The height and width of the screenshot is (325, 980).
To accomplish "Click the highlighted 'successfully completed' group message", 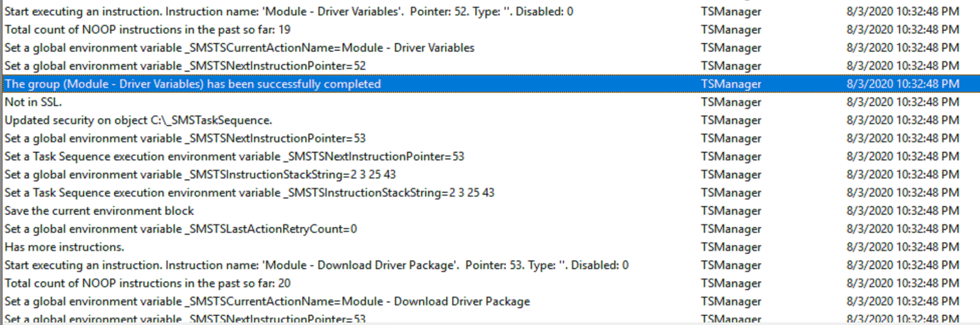I will 193,84.
